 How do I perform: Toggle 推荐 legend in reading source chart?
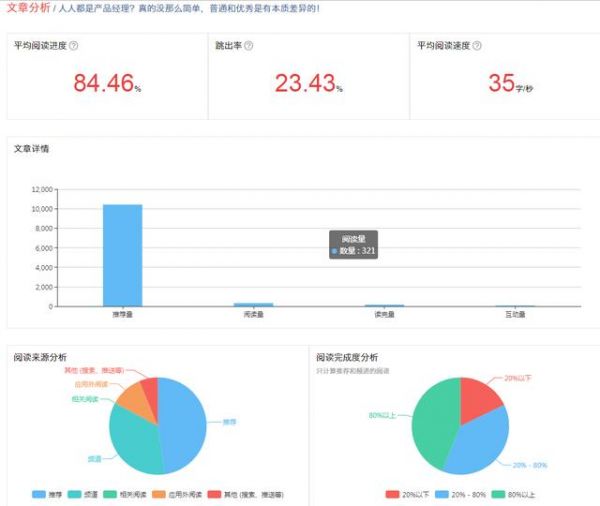coord(47,494)
